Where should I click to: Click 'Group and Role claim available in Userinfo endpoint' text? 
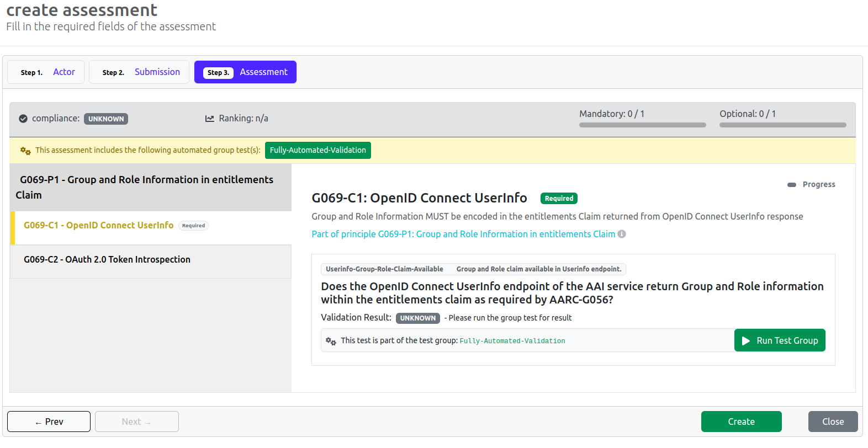539,269
